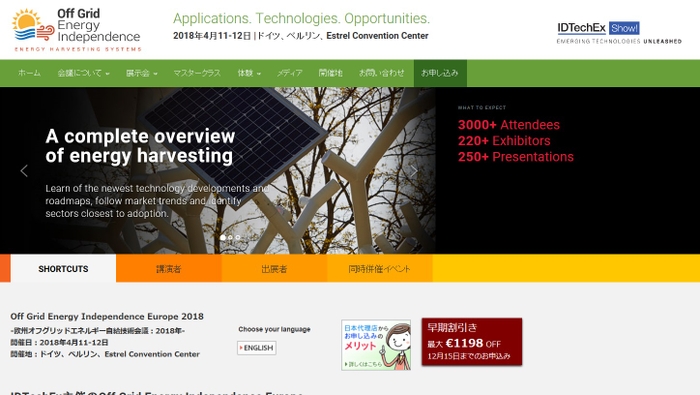Viewport: 700px width, 395px height.
Task: Select the 同時併催イベント tab
Action: [x=379, y=269]
